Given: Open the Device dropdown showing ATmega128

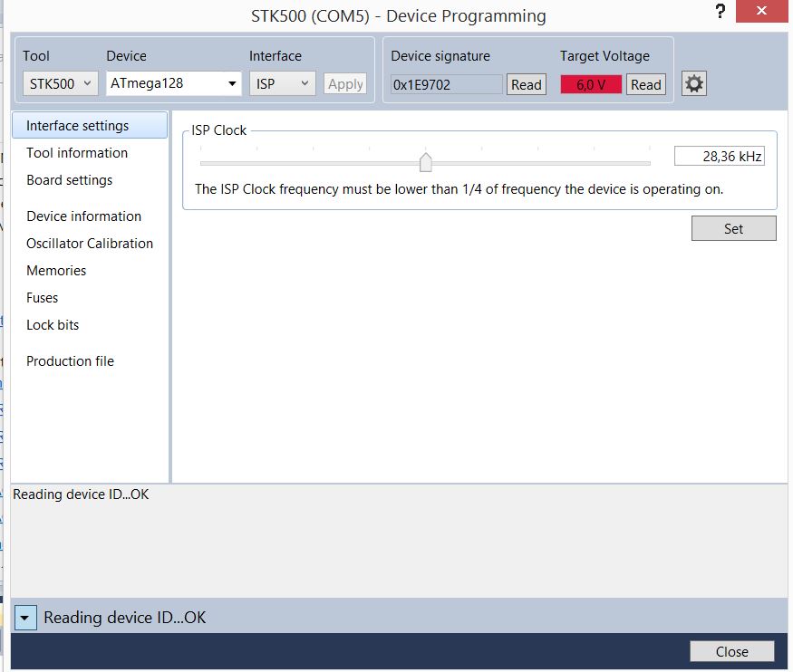Looking at the screenshot, I should click(173, 83).
